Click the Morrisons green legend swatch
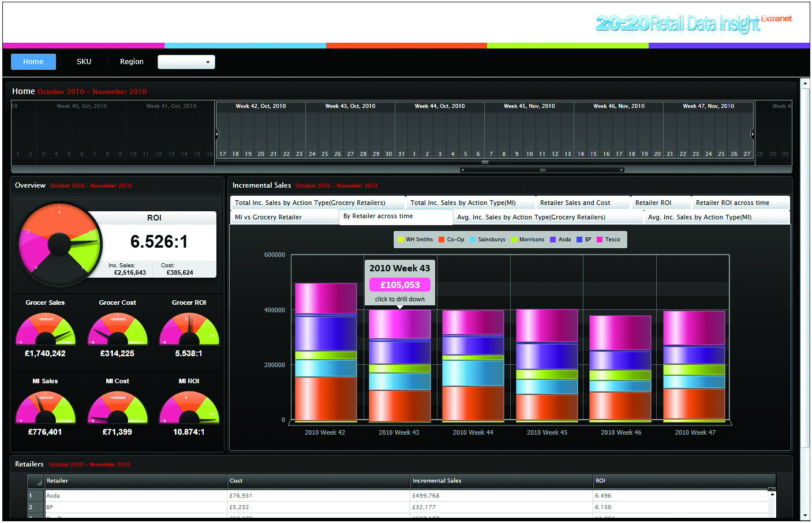This screenshot has width=812, height=523. coord(514,240)
